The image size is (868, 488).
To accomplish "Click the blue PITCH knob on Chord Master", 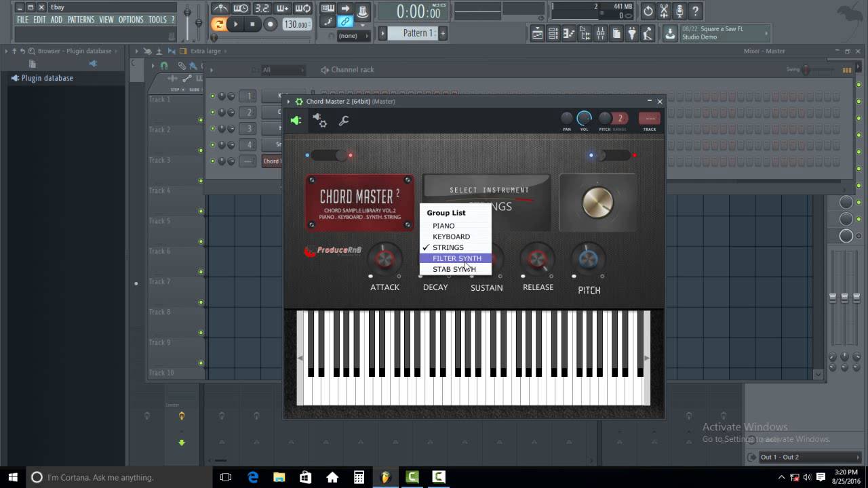I will tap(588, 258).
